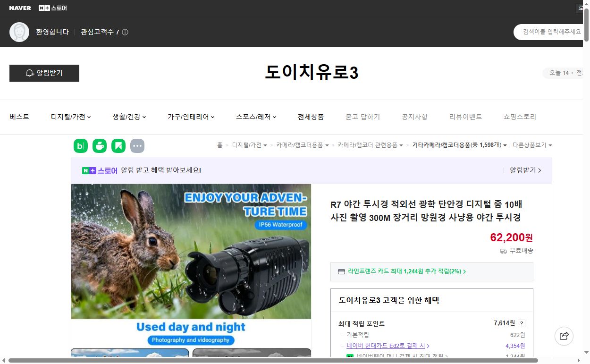590x364 pixels.
Task: Click the Keep bookmark share icon
Action: tap(118, 146)
